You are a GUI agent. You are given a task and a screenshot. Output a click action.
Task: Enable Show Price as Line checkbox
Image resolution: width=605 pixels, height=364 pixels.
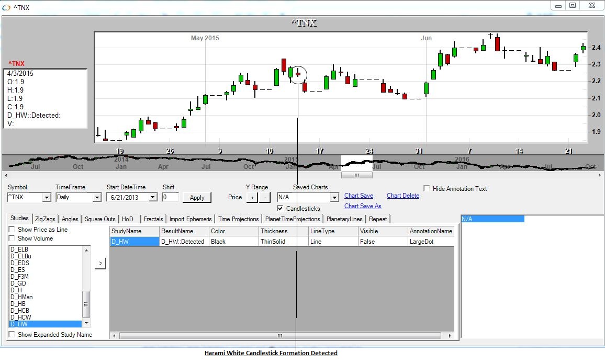point(12,230)
